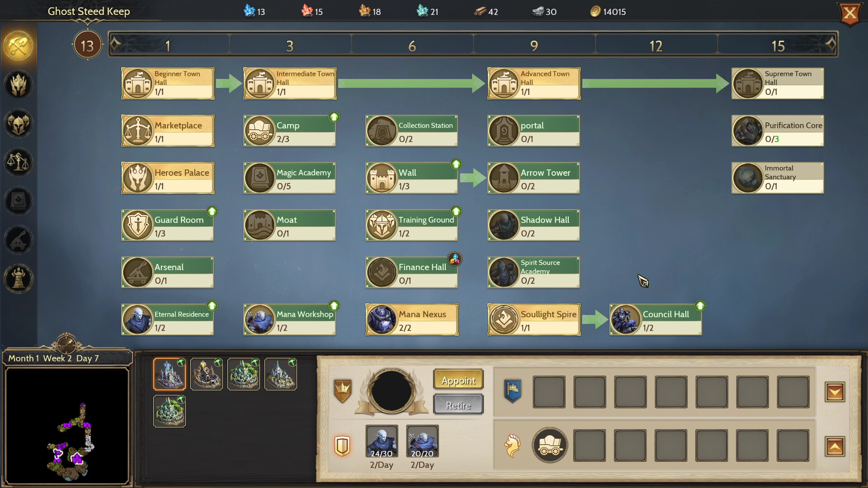
Task: Click the orange down arrow beside the garrison row
Action: 835,392
